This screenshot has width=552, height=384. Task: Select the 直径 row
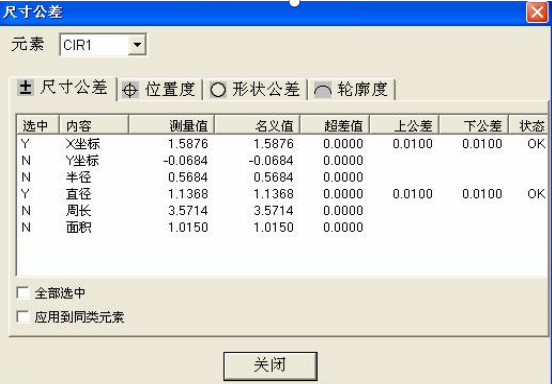[282, 194]
